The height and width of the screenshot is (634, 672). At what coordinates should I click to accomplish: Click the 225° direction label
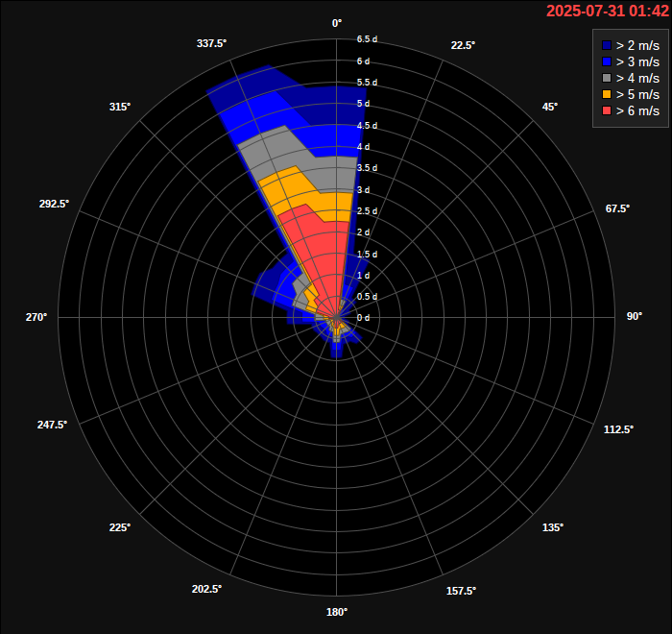120,527
